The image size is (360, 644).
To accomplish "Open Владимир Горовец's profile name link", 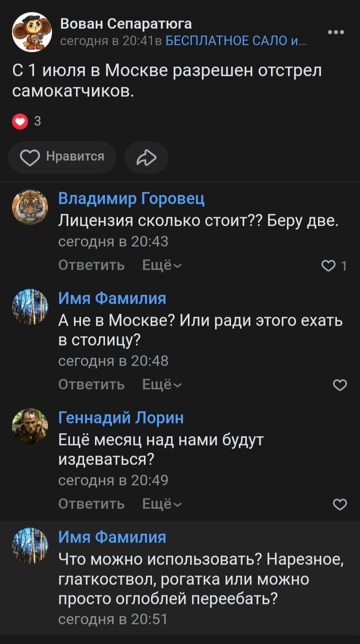I will [x=131, y=198].
